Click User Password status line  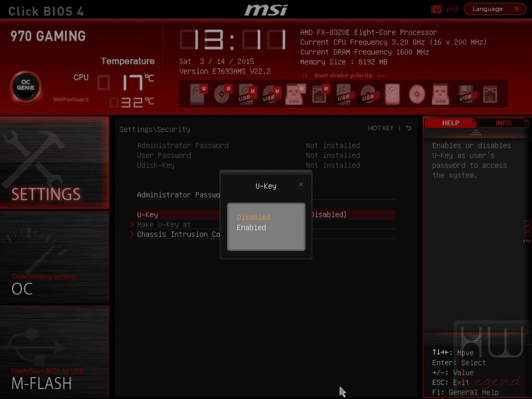tap(248, 155)
